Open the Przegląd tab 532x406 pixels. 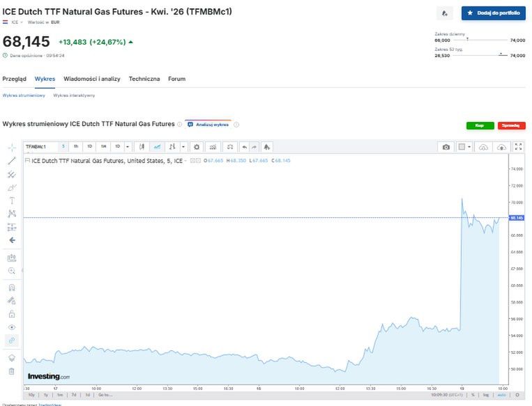tap(14, 79)
